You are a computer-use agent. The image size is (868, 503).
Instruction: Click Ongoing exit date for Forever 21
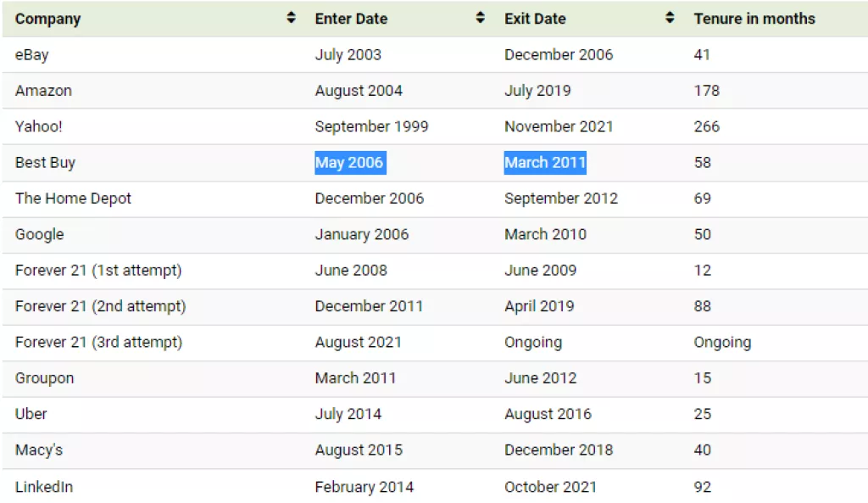(533, 343)
